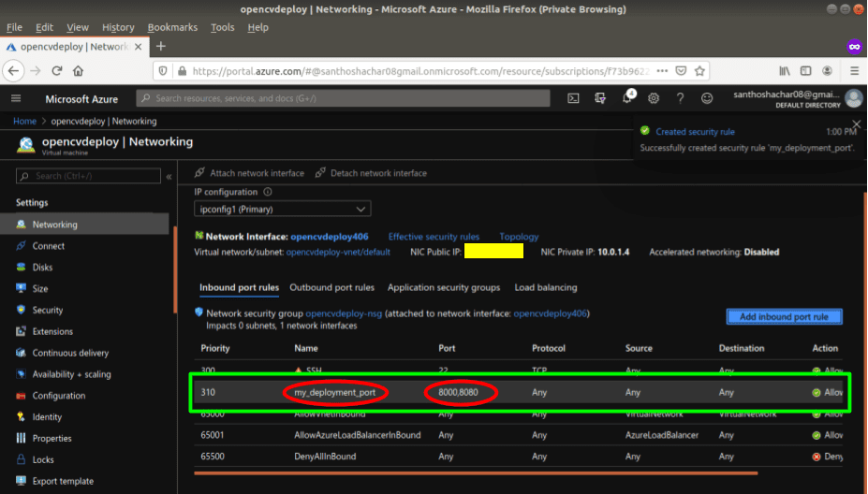Close the opencvdeploy browser tab
Image resolution: width=868 pixels, height=494 pixels.
(x=139, y=47)
